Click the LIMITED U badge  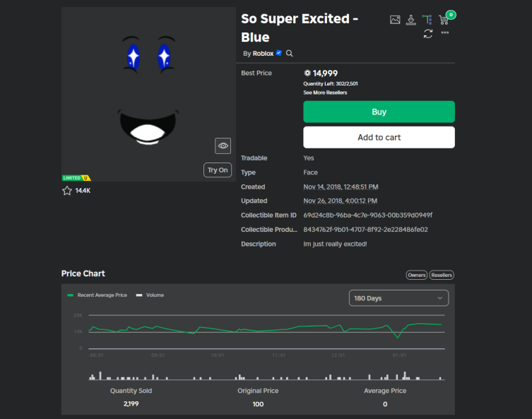76,178
